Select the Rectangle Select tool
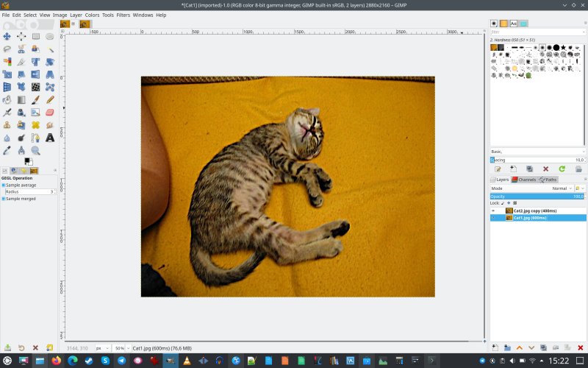Viewport: 588px width, 368px height. click(35, 36)
